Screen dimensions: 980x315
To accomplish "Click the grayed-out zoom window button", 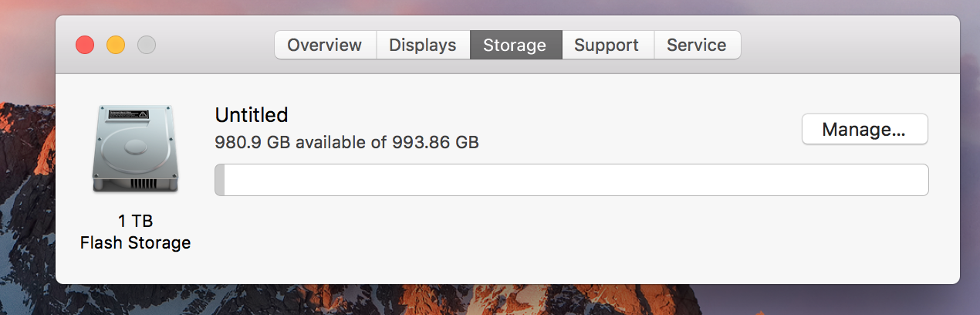I will coord(147,45).
